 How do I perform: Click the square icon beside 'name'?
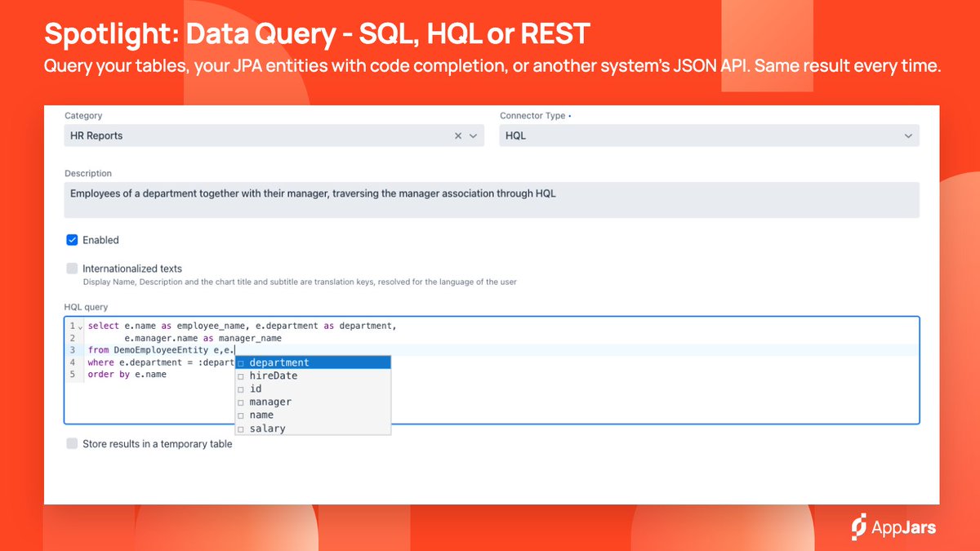point(241,415)
